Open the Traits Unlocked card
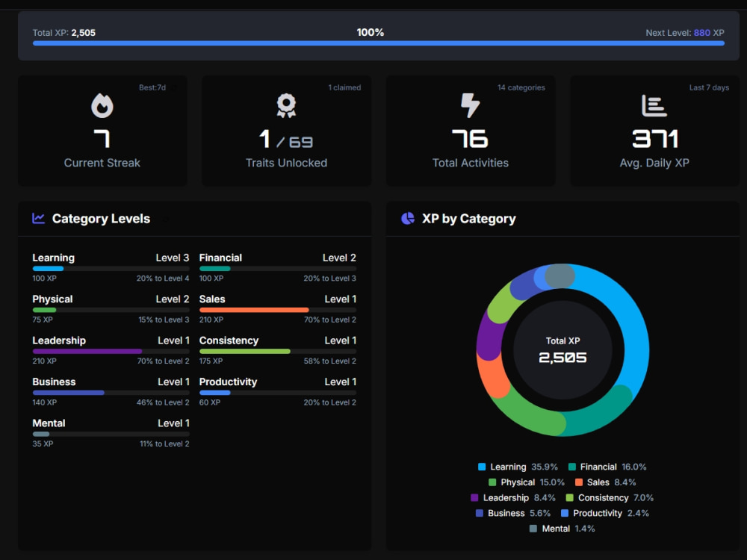This screenshot has width=747, height=560. 286,131
